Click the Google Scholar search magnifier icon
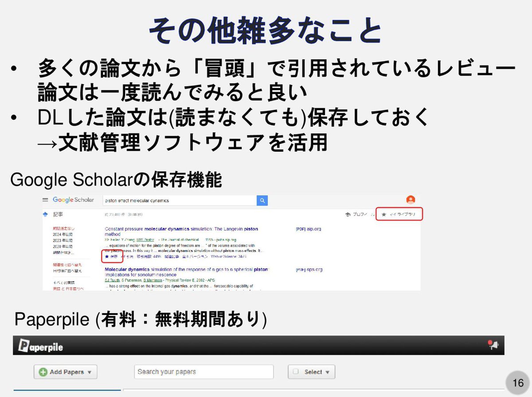This screenshot has height=397, width=532. click(262, 200)
